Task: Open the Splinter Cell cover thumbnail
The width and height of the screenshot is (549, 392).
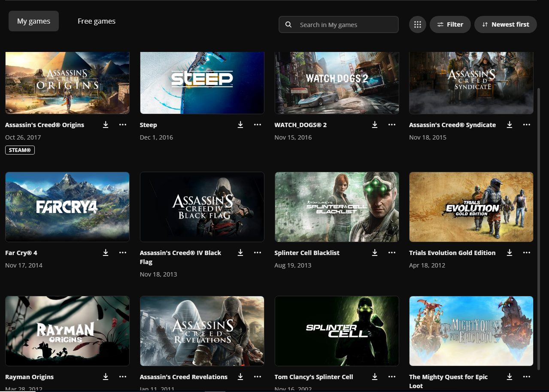Action: point(337,331)
